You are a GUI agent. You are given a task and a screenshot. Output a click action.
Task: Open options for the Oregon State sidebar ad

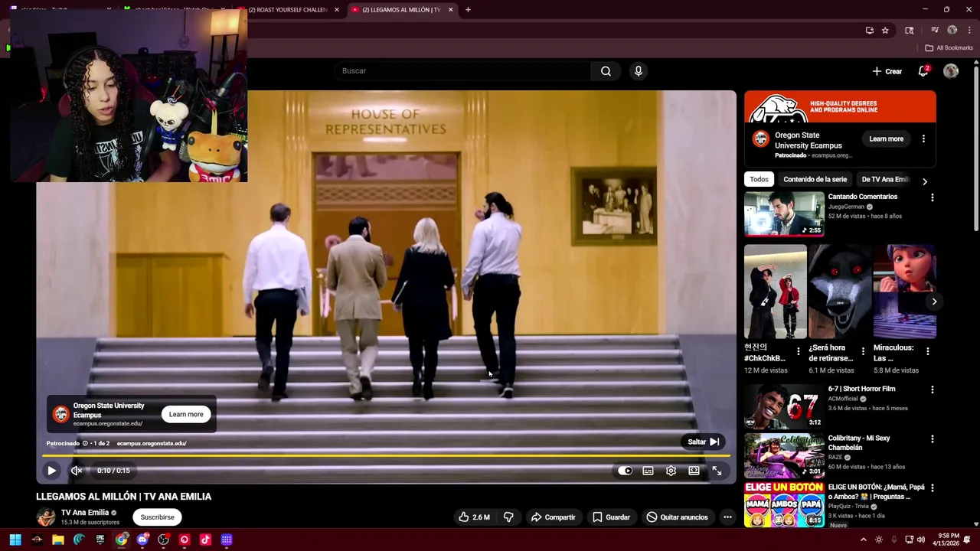923,139
